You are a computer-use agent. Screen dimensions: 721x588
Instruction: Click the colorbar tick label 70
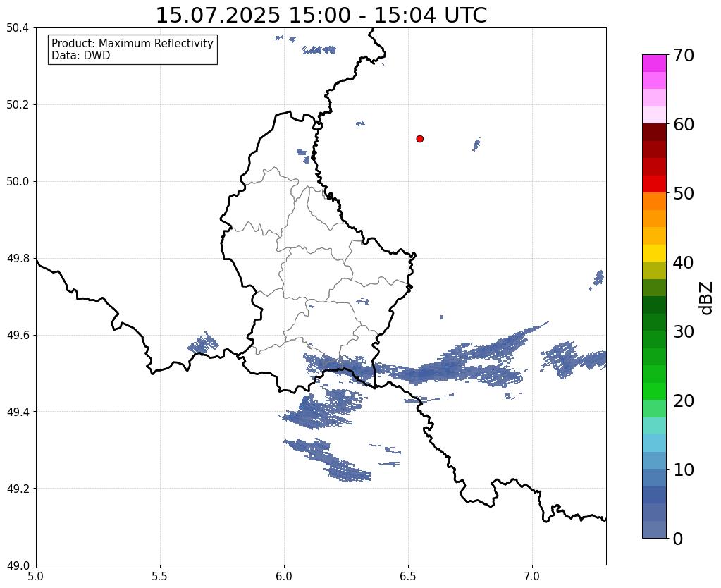[x=684, y=55]
